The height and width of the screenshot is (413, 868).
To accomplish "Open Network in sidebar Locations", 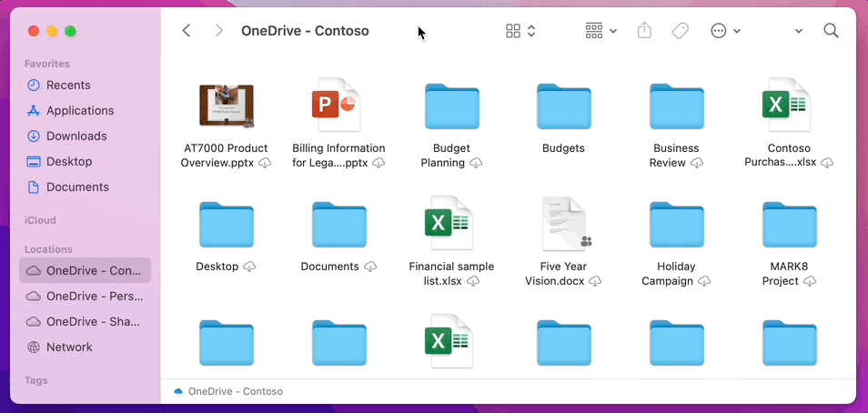I will pos(69,347).
